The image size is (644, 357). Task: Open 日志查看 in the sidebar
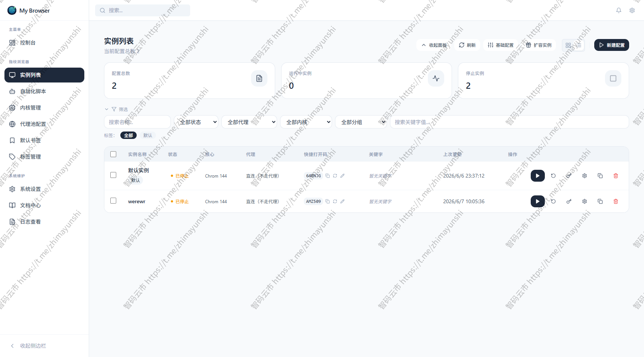point(44,222)
